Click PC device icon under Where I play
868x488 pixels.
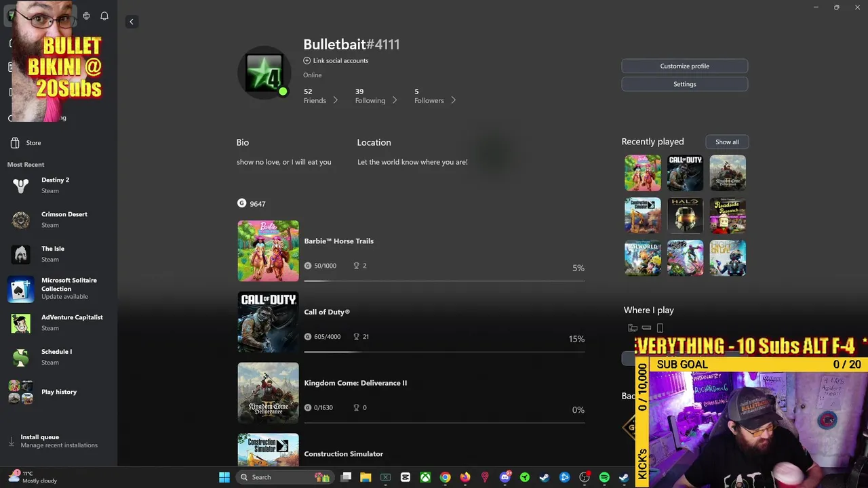point(633,328)
